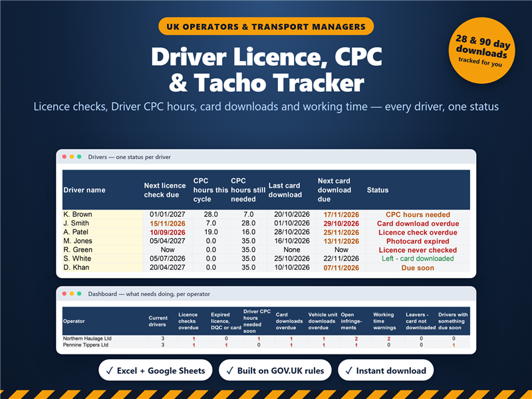
Task: Click the Current drivers header
Action: [x=158, y=321]
